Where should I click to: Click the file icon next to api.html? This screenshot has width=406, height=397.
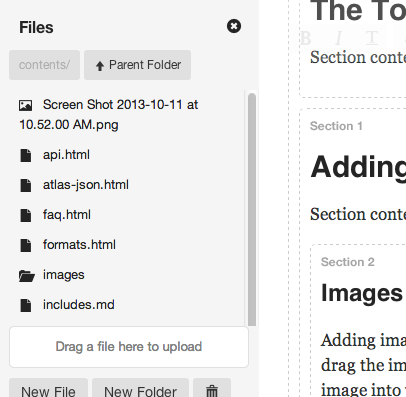point(26,155)
